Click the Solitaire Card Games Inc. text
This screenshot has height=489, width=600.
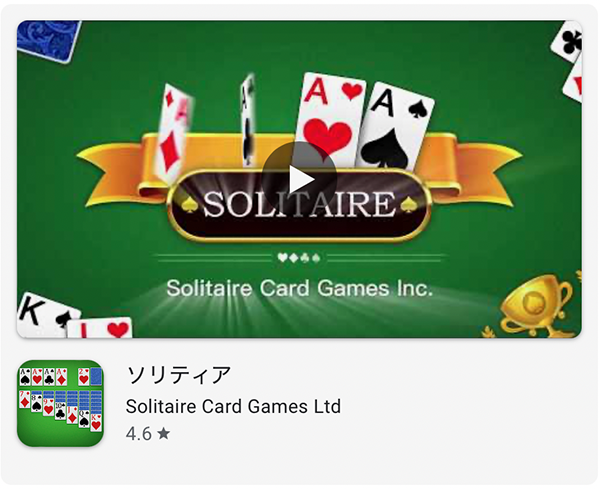click(x=300, y=288)
